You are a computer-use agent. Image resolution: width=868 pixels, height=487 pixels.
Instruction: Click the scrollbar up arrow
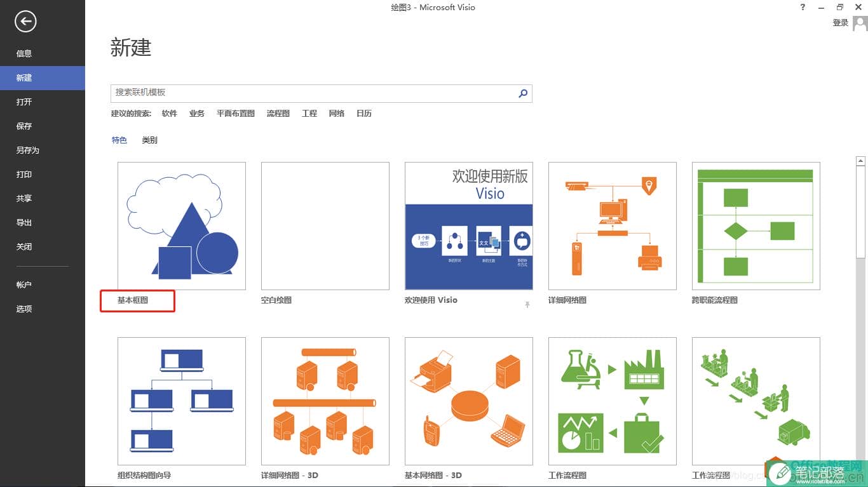(861, 161)
